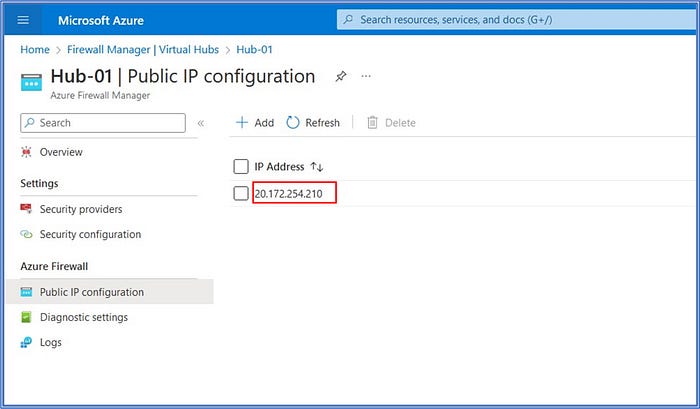Viewport: 700px width, 409px height.
Task: Click the magnifier icon in the top search bar
Action: click(x=348, y=20)
